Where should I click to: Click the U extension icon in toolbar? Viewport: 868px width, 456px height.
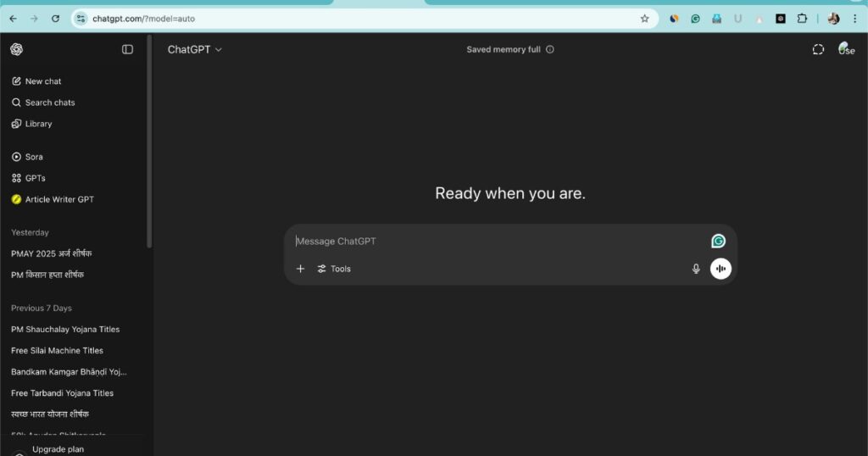pyautogui.click(x=738, y=19)
